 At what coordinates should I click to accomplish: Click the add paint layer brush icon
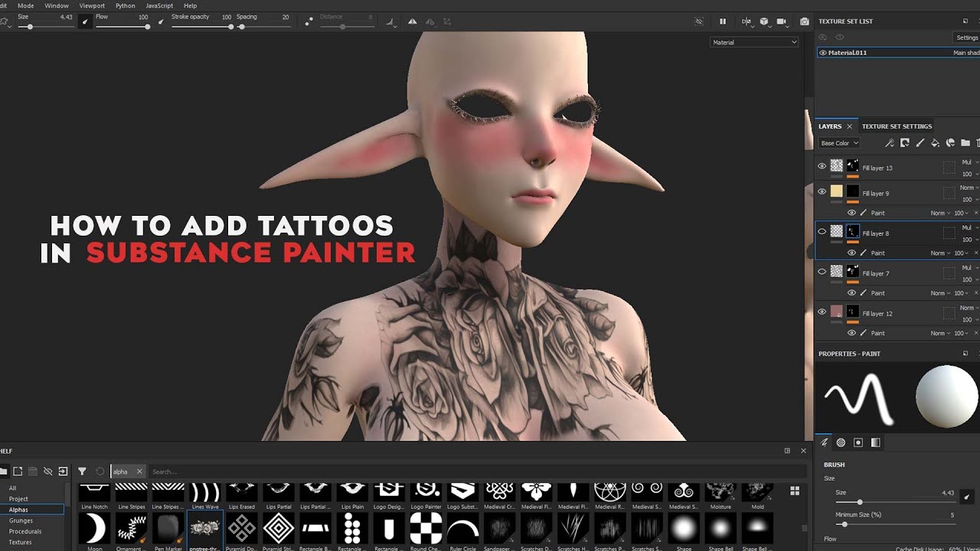pyautogui.click(x=920, y=142)
